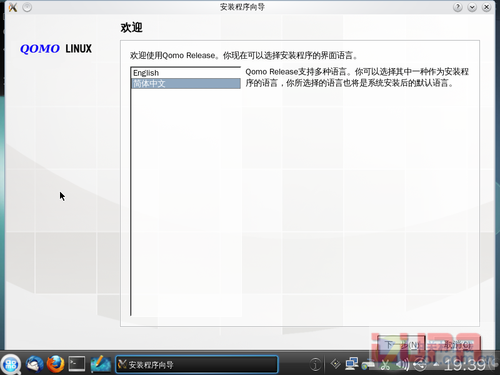Expand hidden tray icons arrow

pyautogui.click(x=436, y=365)
